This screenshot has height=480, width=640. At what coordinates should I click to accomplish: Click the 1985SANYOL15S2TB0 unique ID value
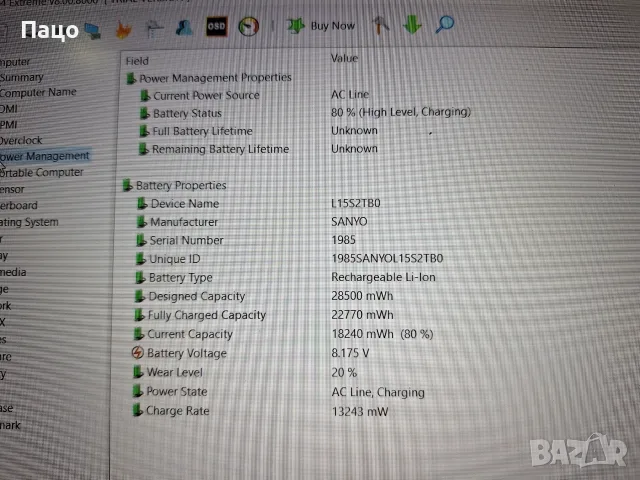pyautogui.click(x=387, y=258)
